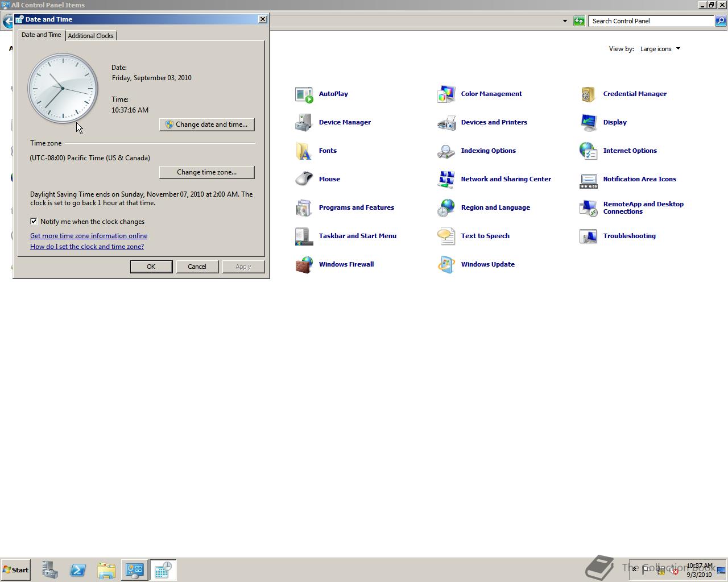The image size is (728, 582).
Task: Open the Credential Manager icon
Action: click(x=589, y=94)
